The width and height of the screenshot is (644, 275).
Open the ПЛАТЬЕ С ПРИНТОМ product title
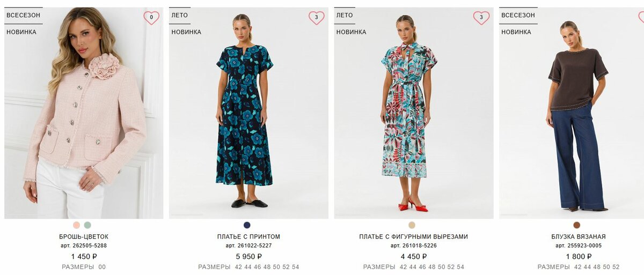[x=248, y=236]
